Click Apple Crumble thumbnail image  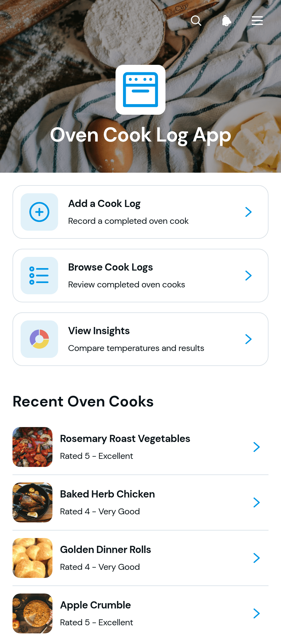tap(32, 613)
